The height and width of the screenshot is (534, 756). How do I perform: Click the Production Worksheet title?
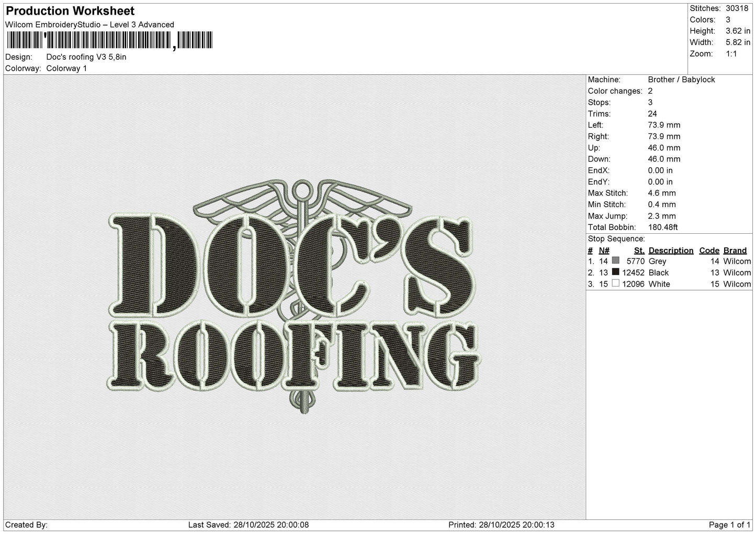(x=70, y=11)
